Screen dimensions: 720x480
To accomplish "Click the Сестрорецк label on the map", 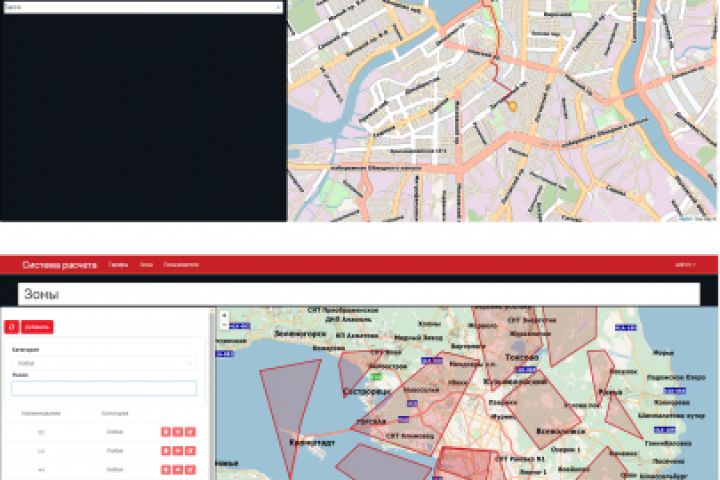I will point(367,392).
